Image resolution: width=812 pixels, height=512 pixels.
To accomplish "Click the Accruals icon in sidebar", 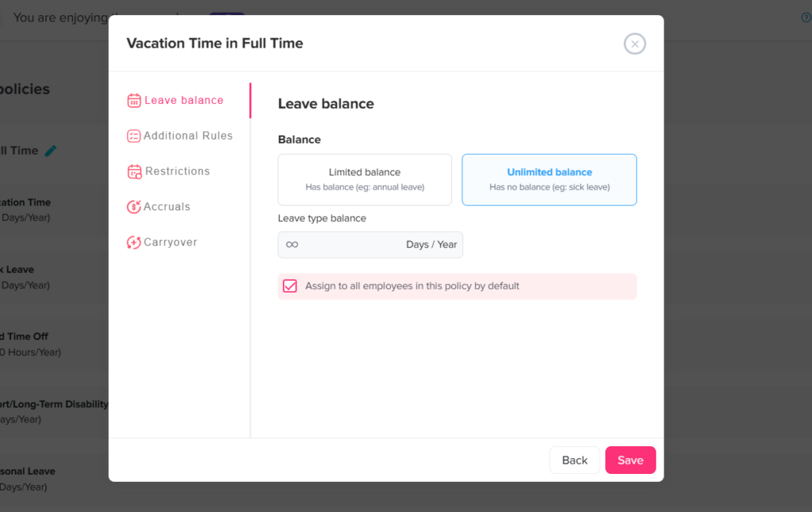I will click(134, 207).
